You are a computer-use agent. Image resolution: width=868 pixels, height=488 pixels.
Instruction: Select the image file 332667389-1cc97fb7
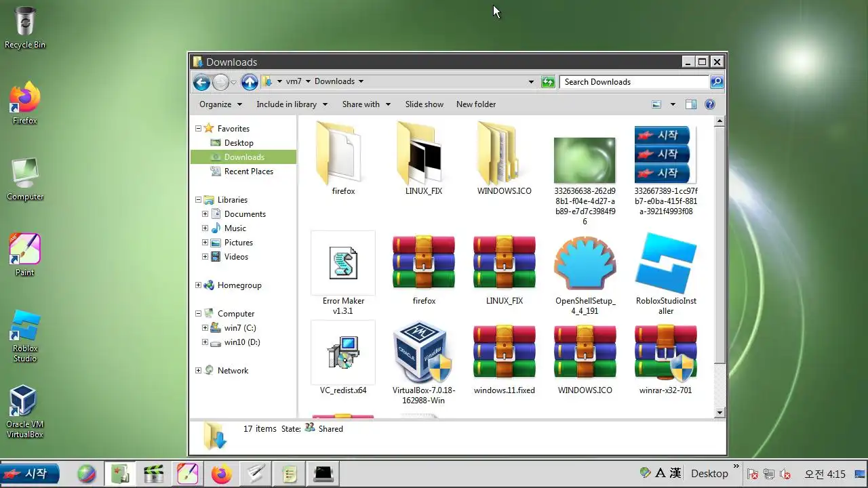666,169
